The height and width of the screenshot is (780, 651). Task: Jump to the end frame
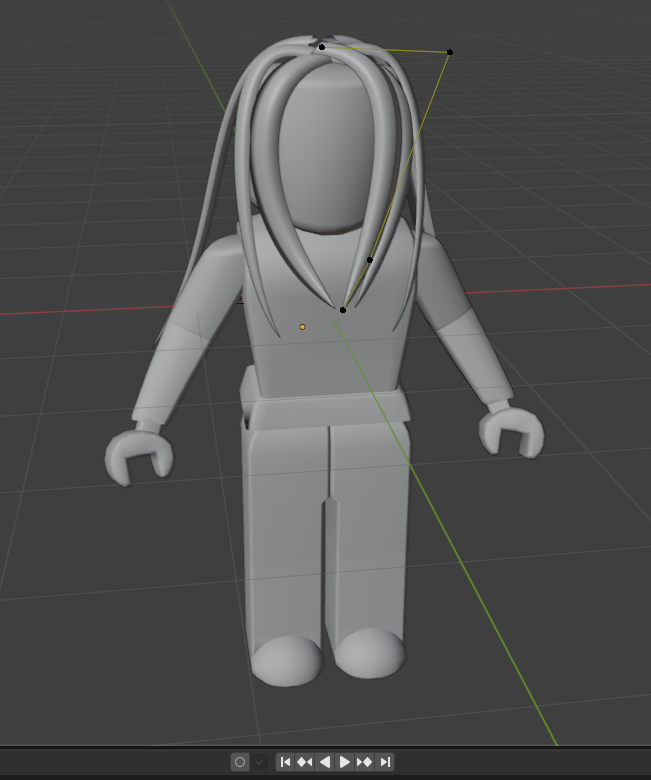click(x=385, y=762)
